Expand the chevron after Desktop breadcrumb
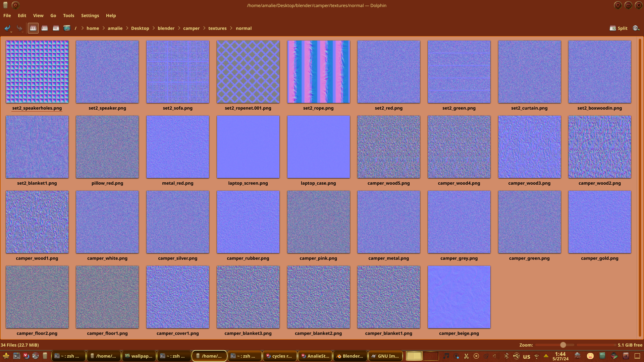 tap(154, 28)
